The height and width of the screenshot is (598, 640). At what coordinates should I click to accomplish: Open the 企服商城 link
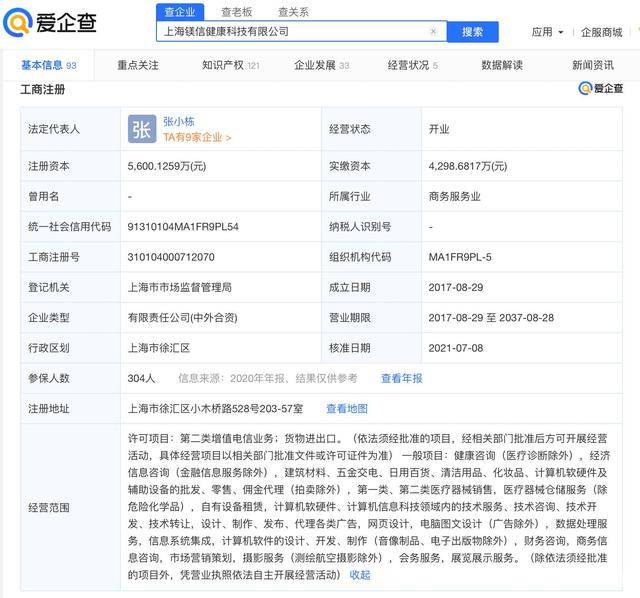pos(601,32)
